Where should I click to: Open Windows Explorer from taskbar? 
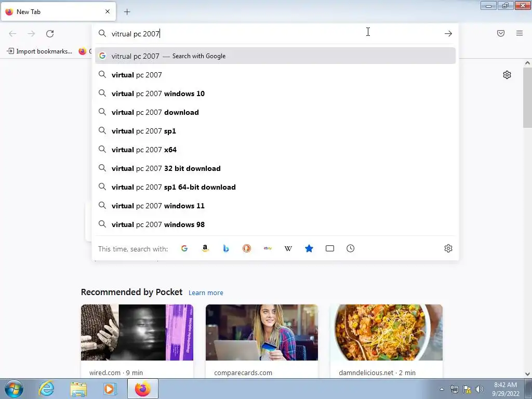coord(78,389)
